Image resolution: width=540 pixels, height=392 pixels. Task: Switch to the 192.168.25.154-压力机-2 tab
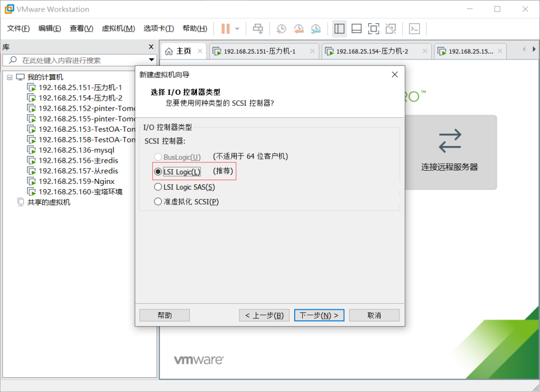(x=372, y=51)
